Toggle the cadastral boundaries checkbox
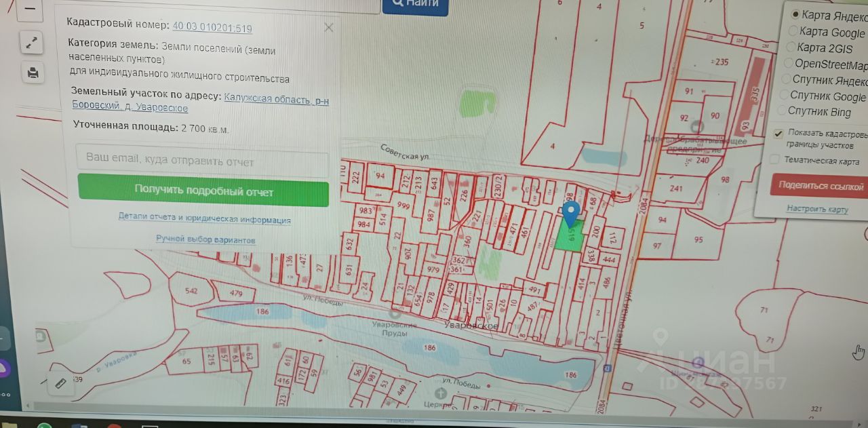The image size is (868, 428). [x=778, y=134]
